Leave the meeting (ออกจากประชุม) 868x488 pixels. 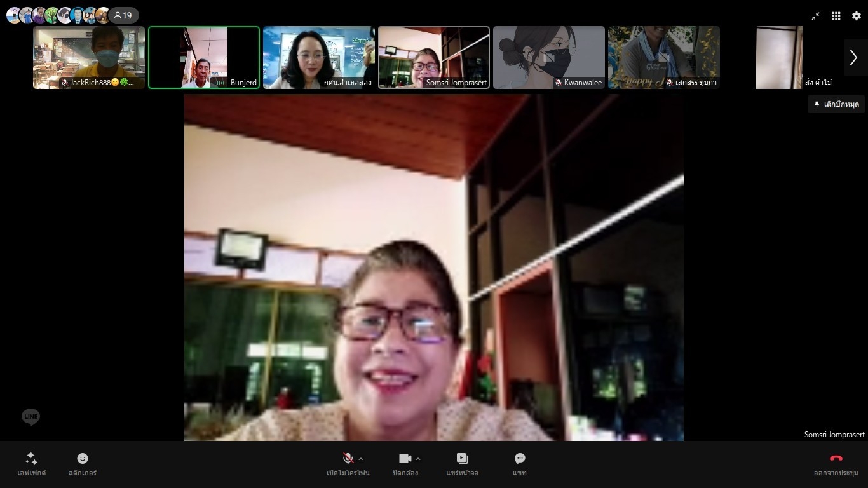tap(836, 464)
